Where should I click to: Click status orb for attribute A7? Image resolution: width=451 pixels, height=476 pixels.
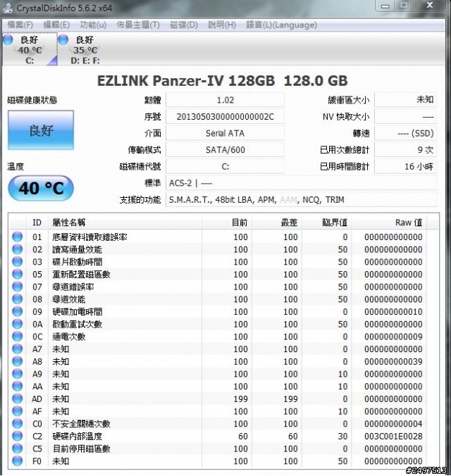click(18, 349)
